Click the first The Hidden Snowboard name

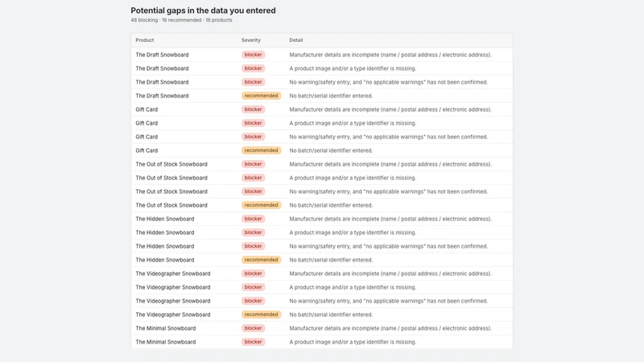tap(165, 219)
